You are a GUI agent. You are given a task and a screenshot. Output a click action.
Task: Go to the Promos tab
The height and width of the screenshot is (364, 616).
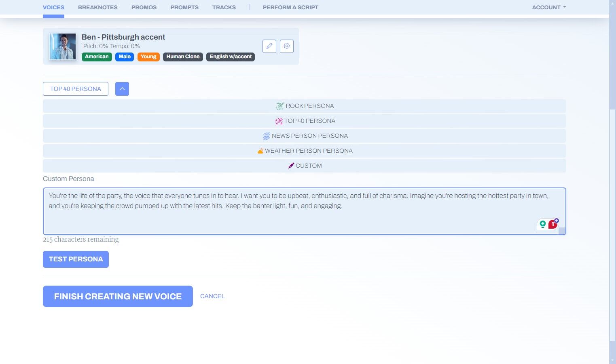point(144,7)
